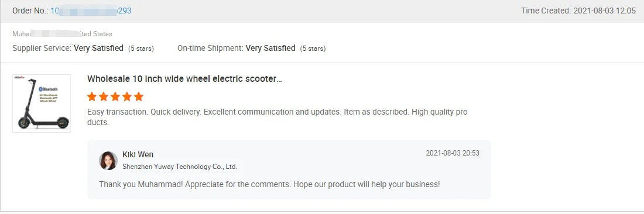Screen dimensions: 644x214
Task: Open Shenzhen Yuway Technology Co., Ltd. link
Action: click(180, 167)
